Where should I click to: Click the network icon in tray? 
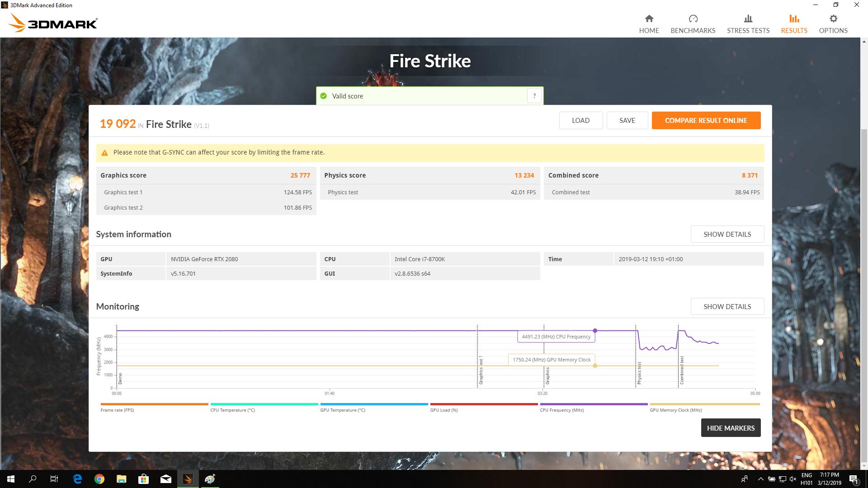coord(782,479)
